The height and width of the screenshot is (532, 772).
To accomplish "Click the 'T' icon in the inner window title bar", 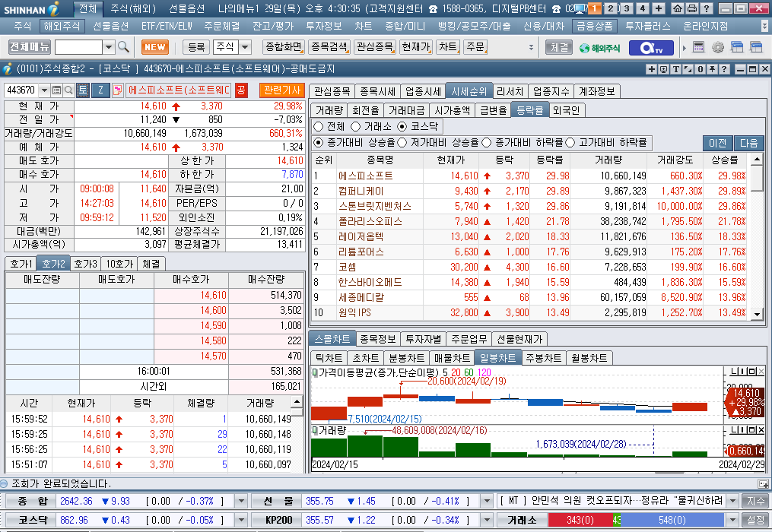I will click(676, 69).
